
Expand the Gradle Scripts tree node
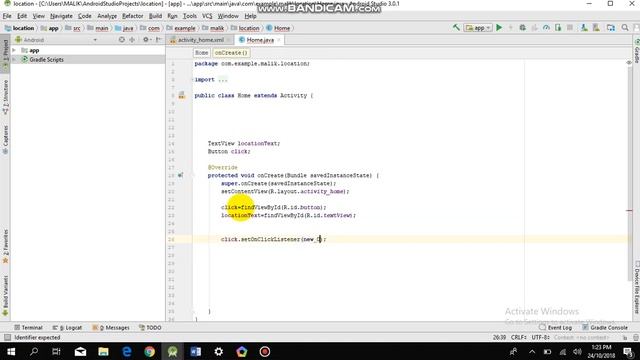tap(14, 60)
